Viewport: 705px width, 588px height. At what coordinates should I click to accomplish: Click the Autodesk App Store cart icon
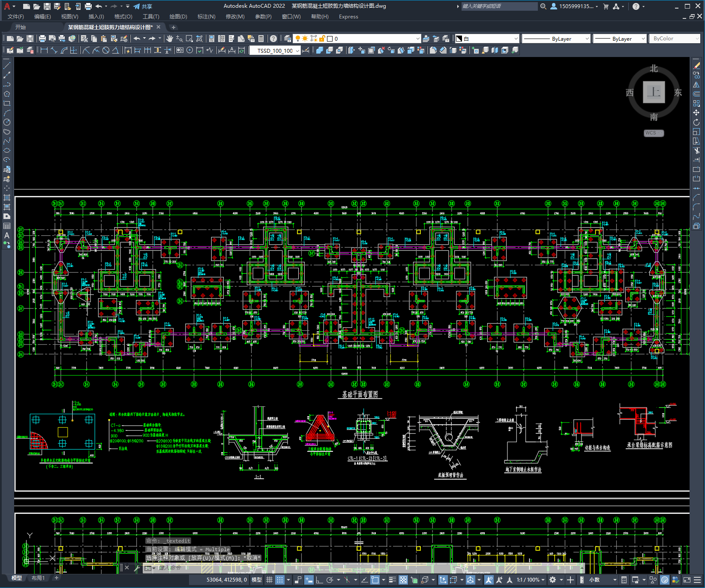point(606,6)
